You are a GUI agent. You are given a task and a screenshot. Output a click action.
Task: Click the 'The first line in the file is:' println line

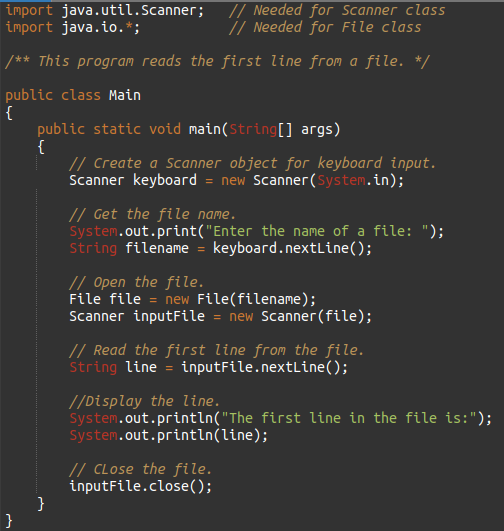(280, 418)
